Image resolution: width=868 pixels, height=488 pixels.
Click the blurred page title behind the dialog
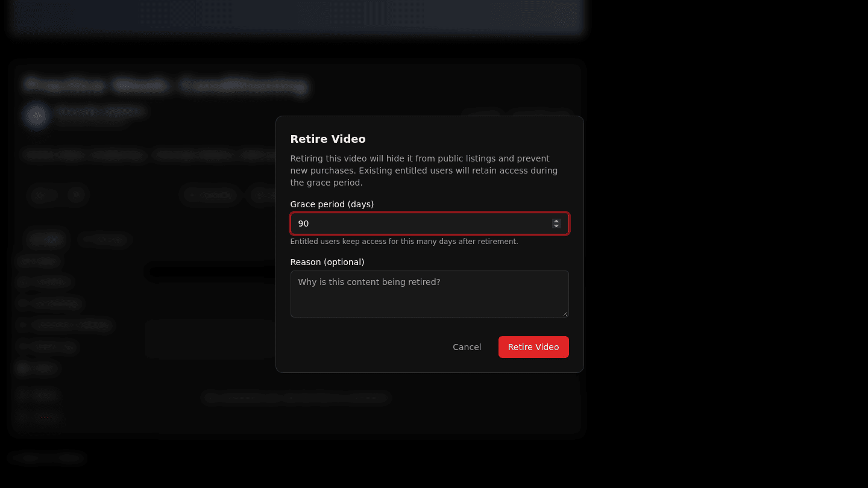point(166,86)
